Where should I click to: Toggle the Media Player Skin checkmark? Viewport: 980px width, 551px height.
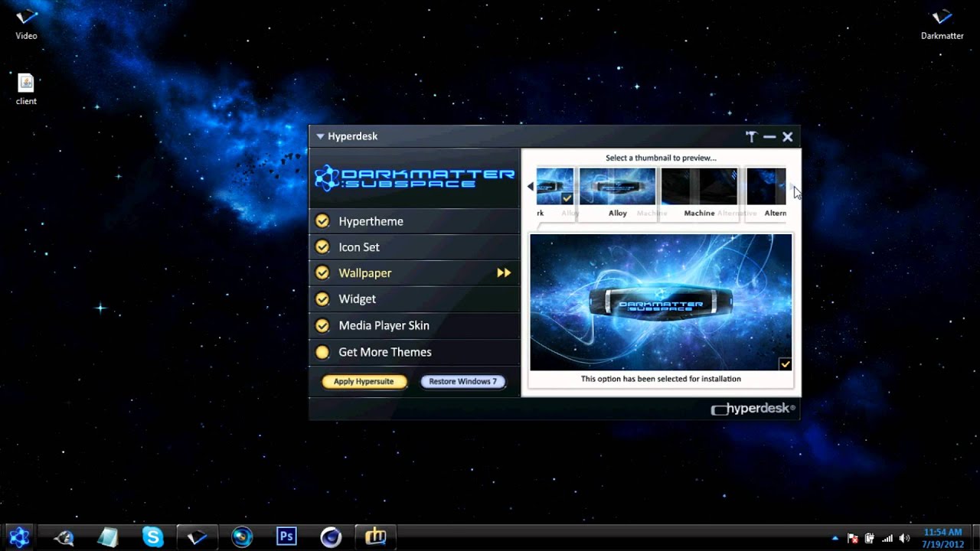coord(322,325)
